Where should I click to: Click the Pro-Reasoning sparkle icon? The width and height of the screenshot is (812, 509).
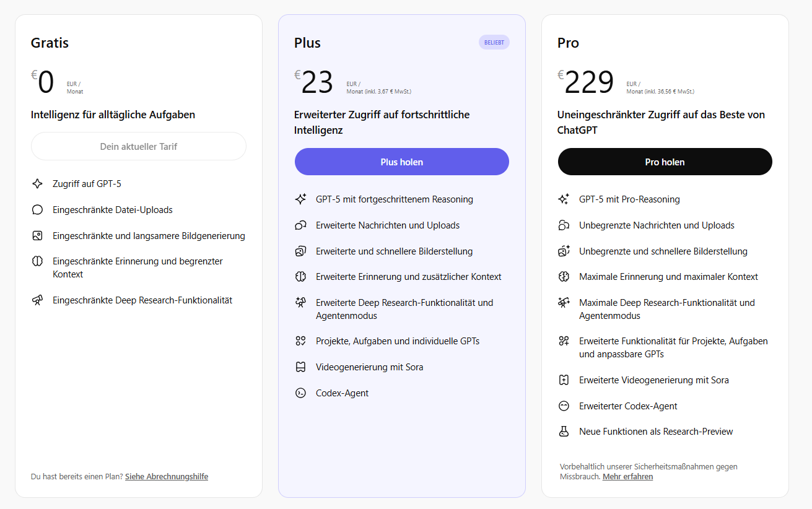[x=564, y=199]
